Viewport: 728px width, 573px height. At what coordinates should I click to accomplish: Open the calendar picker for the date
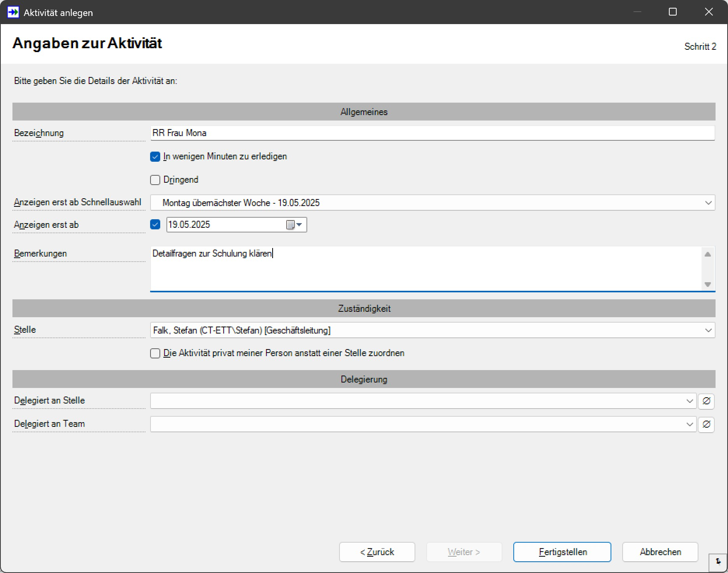tap(294, 225)
